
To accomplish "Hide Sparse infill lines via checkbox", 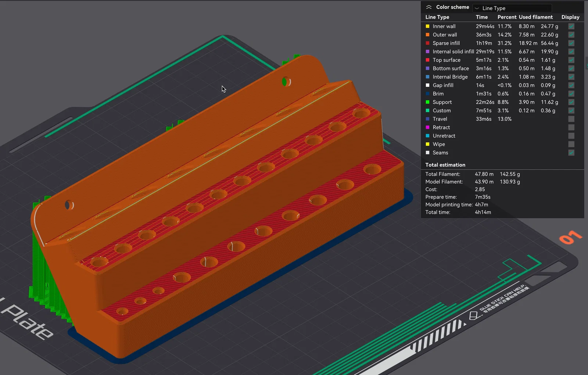I will [571, 43].
